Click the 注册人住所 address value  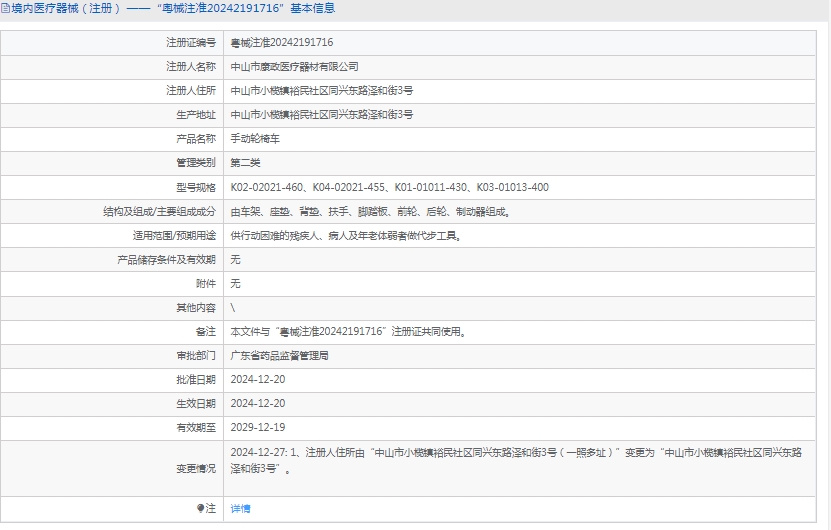(322, 91)
